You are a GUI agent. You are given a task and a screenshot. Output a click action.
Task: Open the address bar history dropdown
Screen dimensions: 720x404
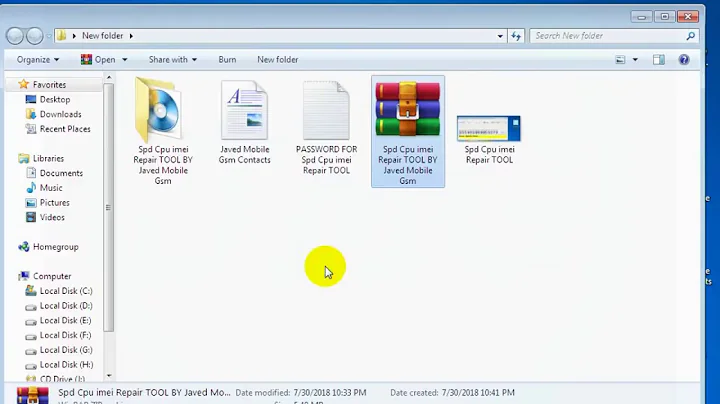point(500,36)
